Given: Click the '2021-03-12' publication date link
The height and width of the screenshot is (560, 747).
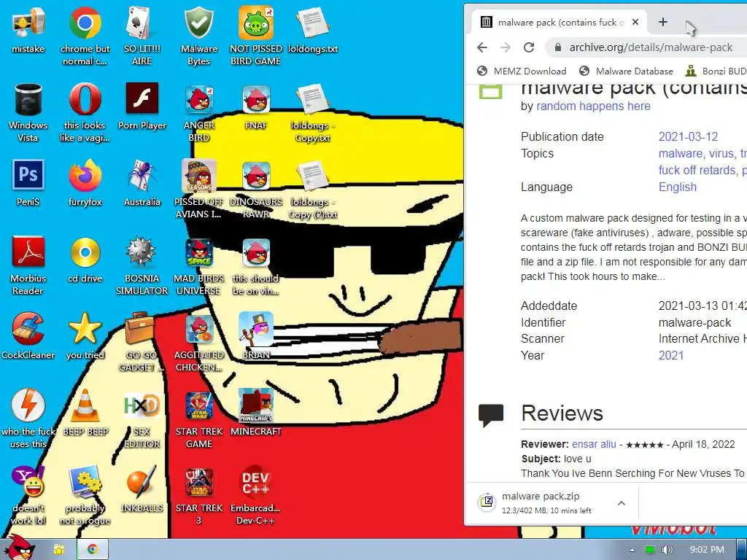Looking at the screenshot, I should tap(688, 136).
